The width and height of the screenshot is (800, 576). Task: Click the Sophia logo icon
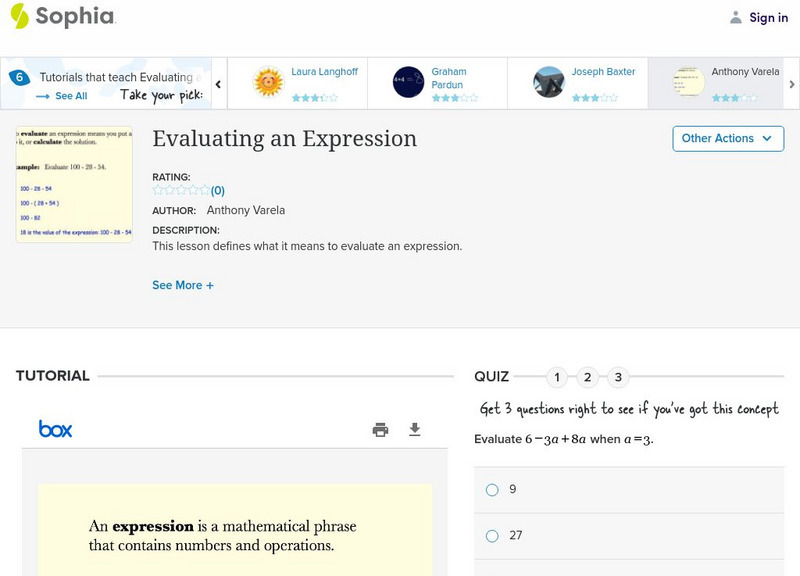point(20,16)
